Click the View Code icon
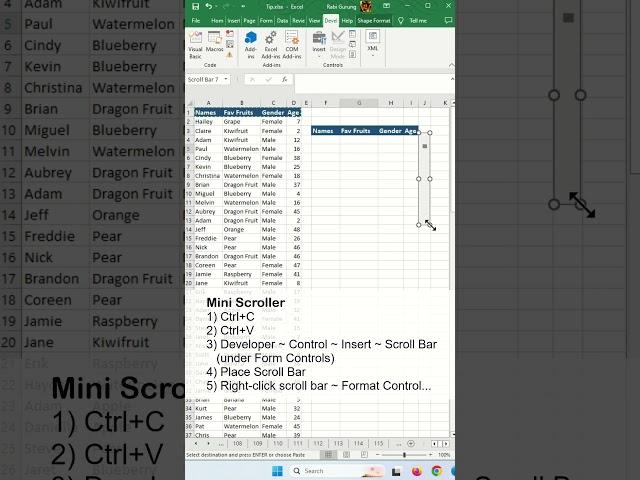This screenshot has height=480, width=640. tap(353, 44)
